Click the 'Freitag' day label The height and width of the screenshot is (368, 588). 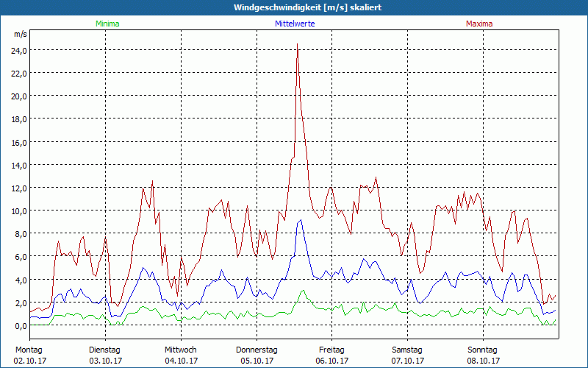(x=332, y=350)
